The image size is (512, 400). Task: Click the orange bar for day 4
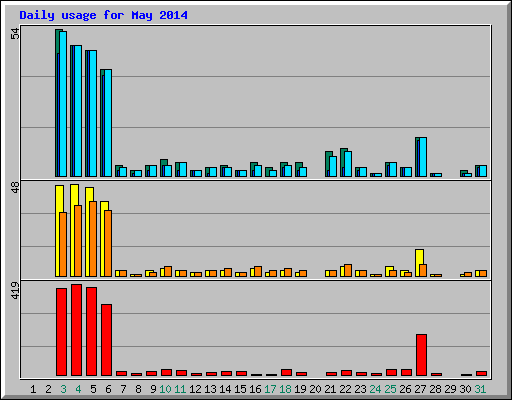(x=78, y=241)
